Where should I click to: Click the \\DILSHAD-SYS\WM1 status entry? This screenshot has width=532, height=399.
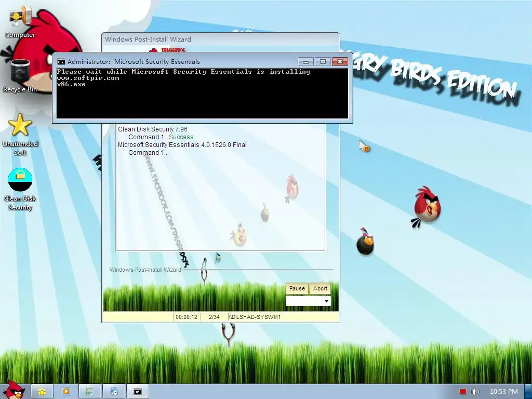tap(255, 317)
